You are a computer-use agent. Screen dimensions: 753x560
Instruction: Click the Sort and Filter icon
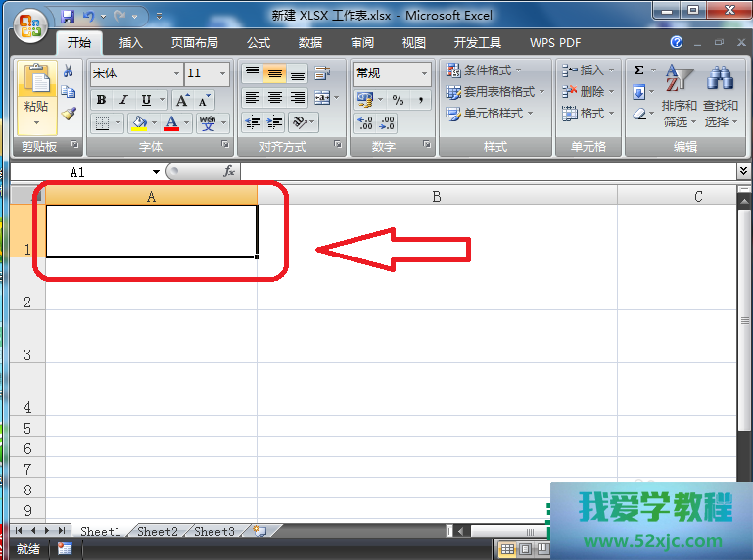coord(678,78)
